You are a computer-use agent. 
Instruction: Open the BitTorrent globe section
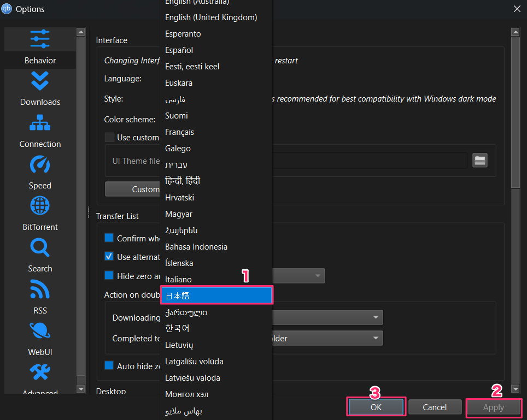40,215
